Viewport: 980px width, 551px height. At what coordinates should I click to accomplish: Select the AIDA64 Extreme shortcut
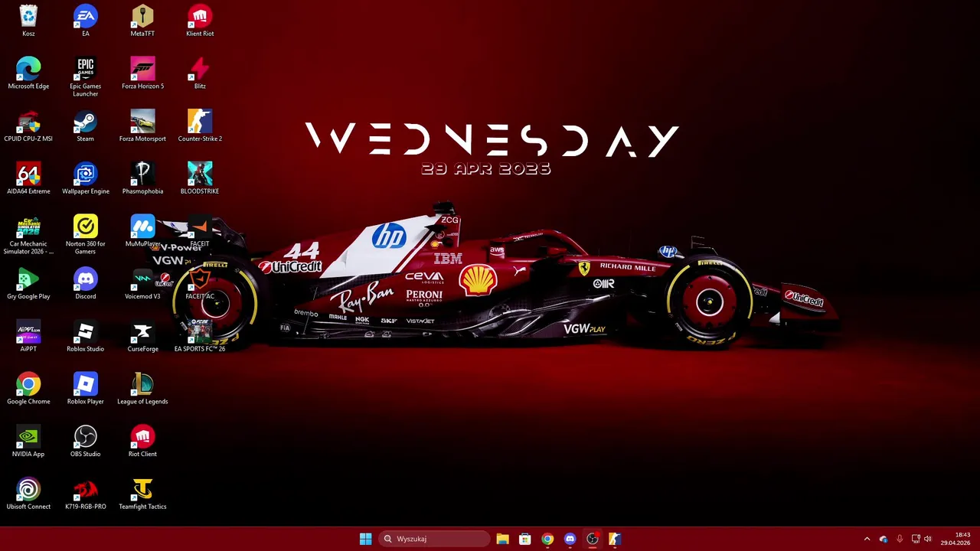coord(28,178)
